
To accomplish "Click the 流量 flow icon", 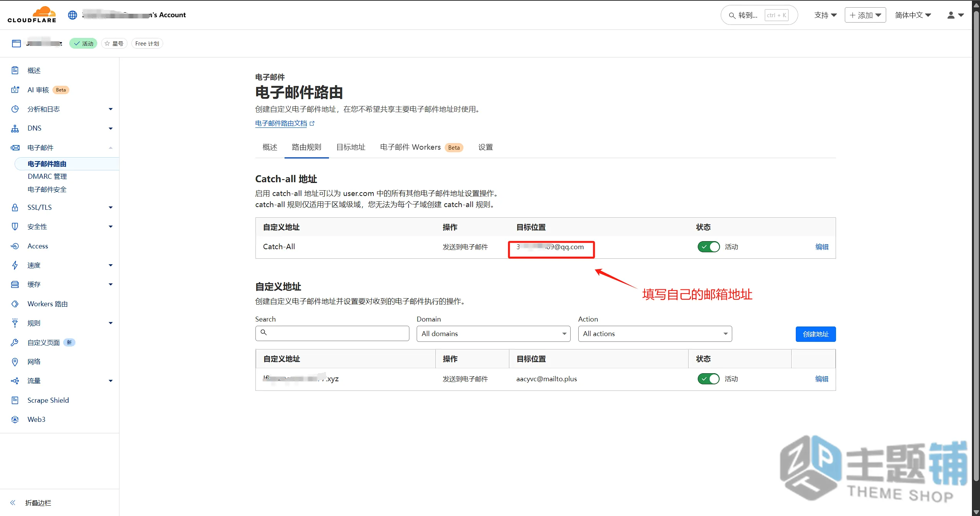I will 15,380.
